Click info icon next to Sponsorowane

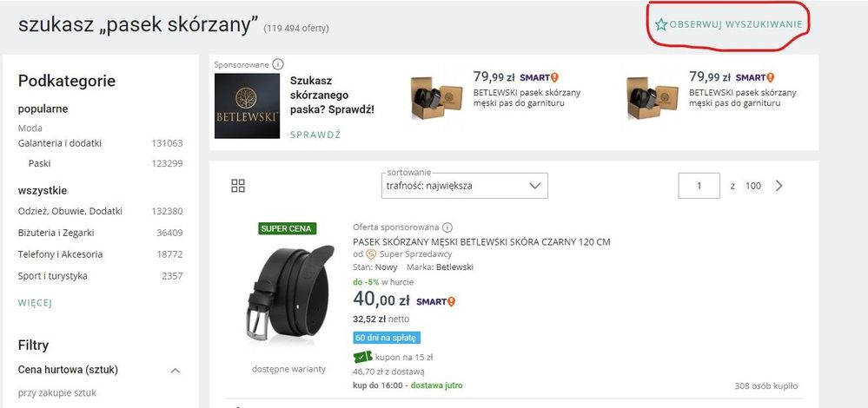tap(278, 64)
